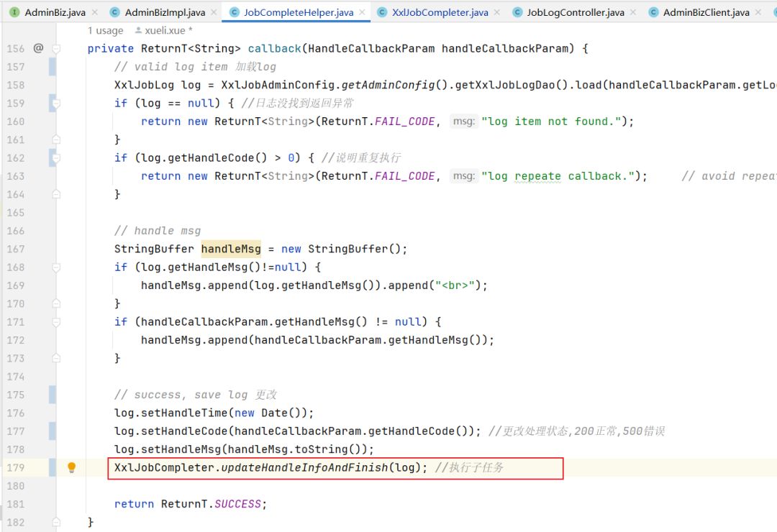Click the fold end marker on line 170
Screen dimensions: 777x532
(x=57, y=303)
